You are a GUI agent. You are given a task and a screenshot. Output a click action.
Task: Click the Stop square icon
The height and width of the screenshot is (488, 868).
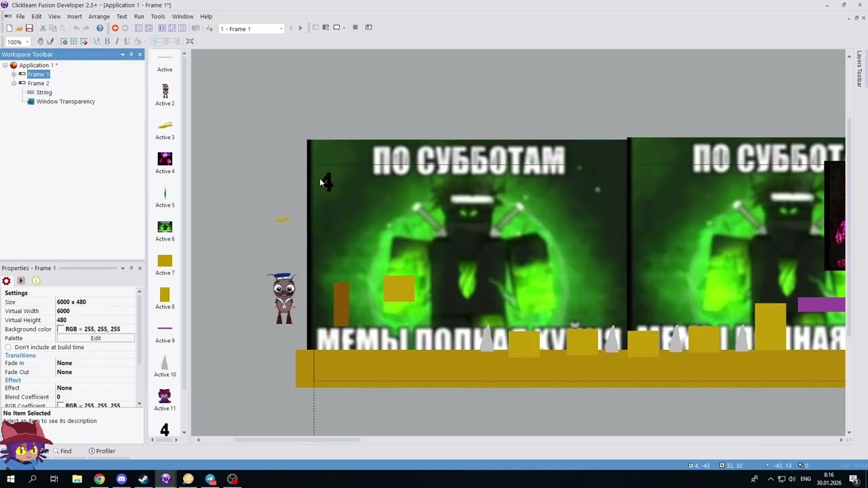355,27
